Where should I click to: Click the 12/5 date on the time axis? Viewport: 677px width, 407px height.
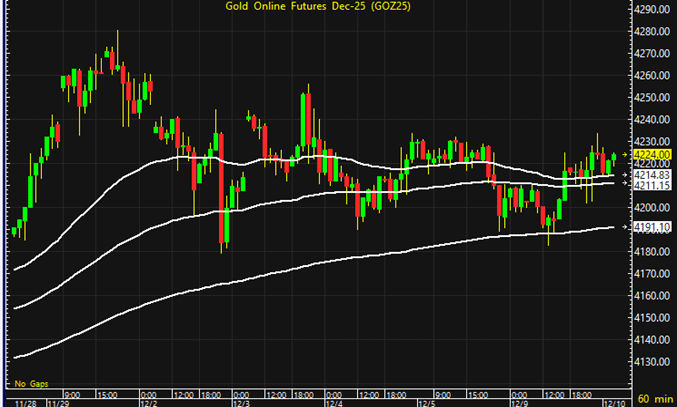click(425, 402)
